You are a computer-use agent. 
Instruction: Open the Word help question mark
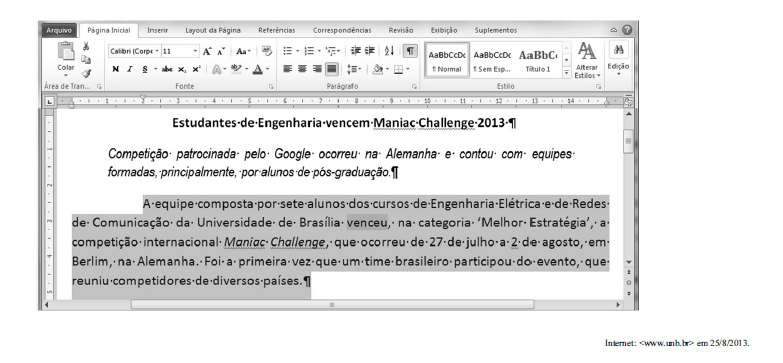click(x=627, y=30)
